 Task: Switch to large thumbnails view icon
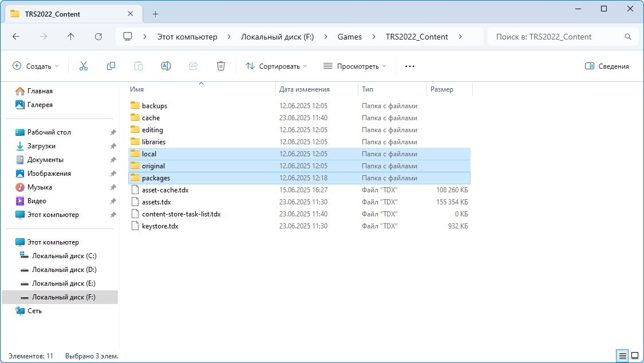635,356
